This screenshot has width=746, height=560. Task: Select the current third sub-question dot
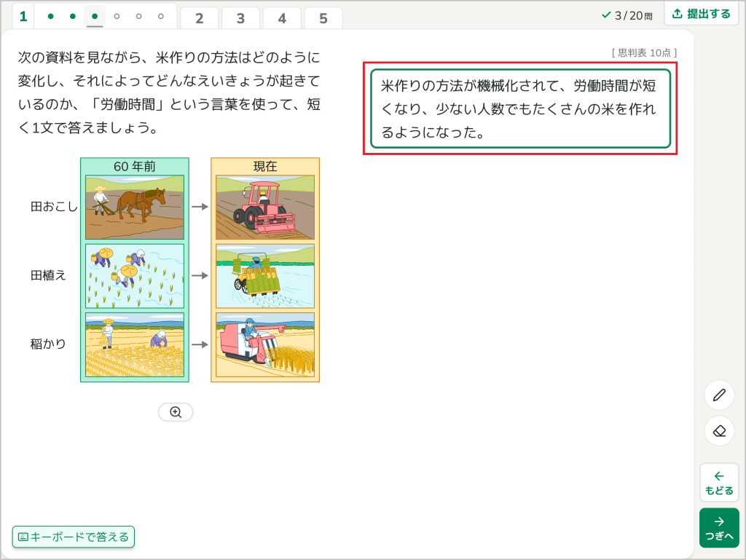tap(95, 16)
